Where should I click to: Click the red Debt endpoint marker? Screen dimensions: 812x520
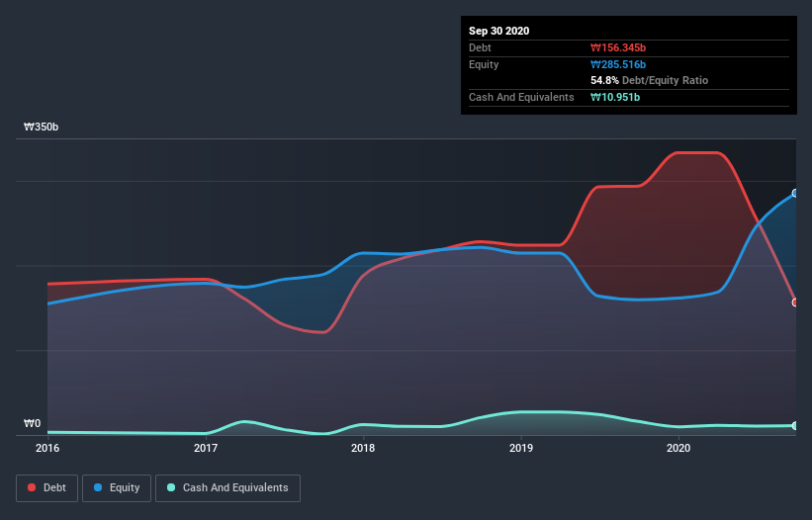tap(795, 303)
